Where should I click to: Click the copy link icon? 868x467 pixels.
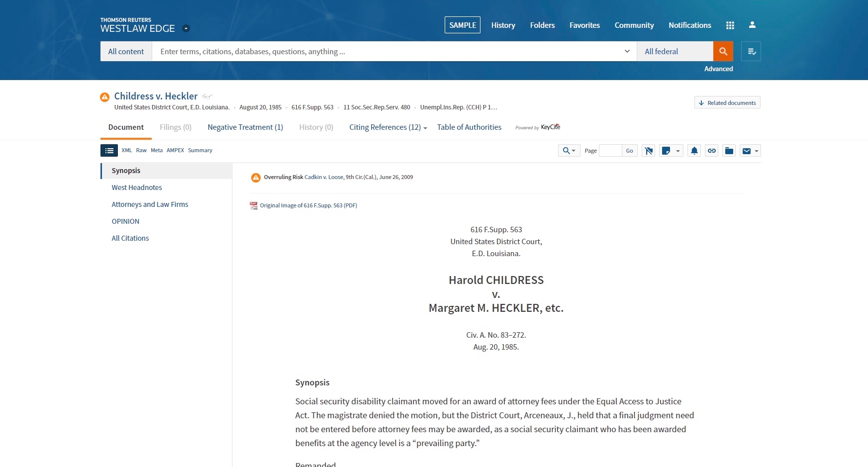pos(712,151)
